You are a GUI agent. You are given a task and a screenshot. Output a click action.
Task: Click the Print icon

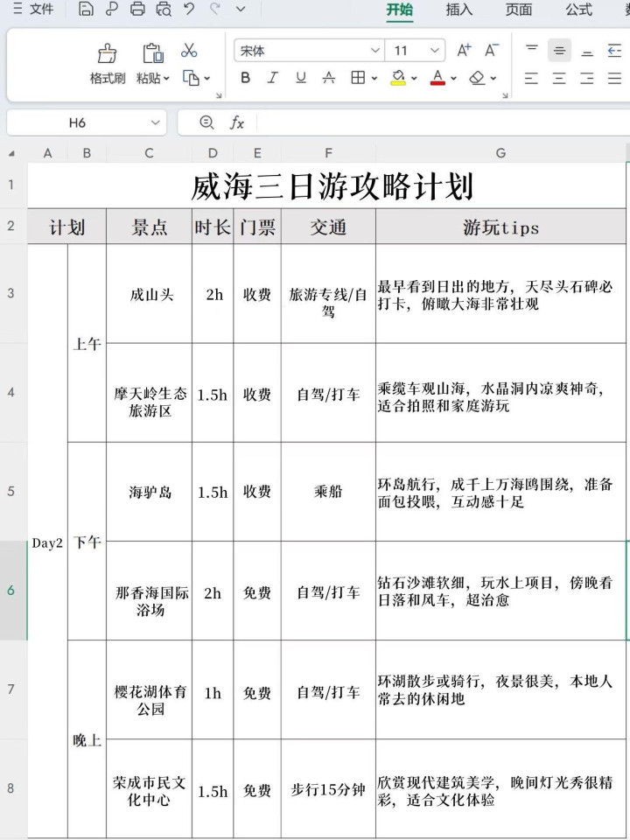coord(137,10)
